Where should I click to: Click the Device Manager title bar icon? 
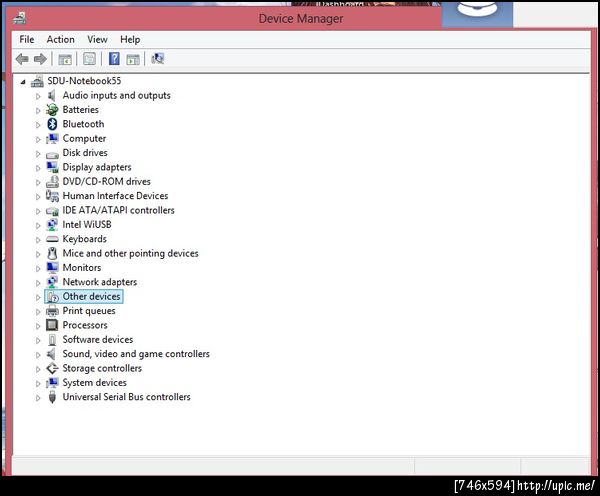[19, 18]
